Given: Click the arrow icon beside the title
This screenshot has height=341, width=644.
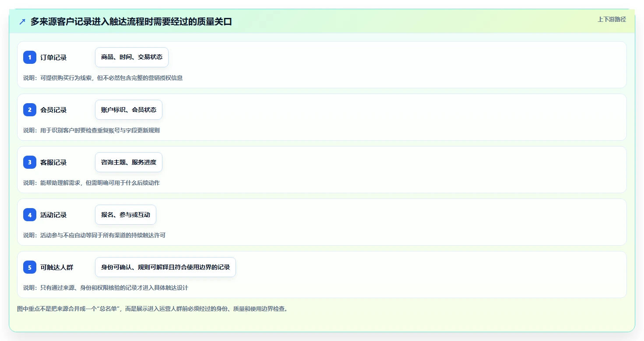Looking at the screenshot, I should (22, 22).
